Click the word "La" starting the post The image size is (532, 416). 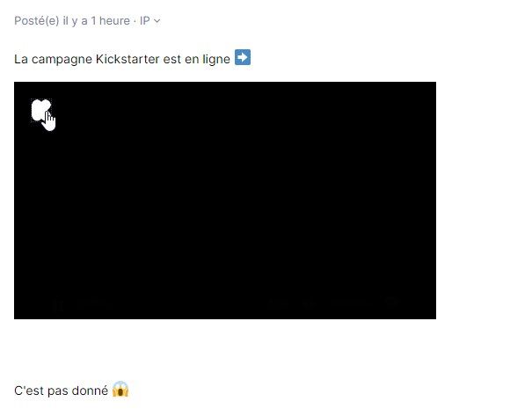(21, 59)
